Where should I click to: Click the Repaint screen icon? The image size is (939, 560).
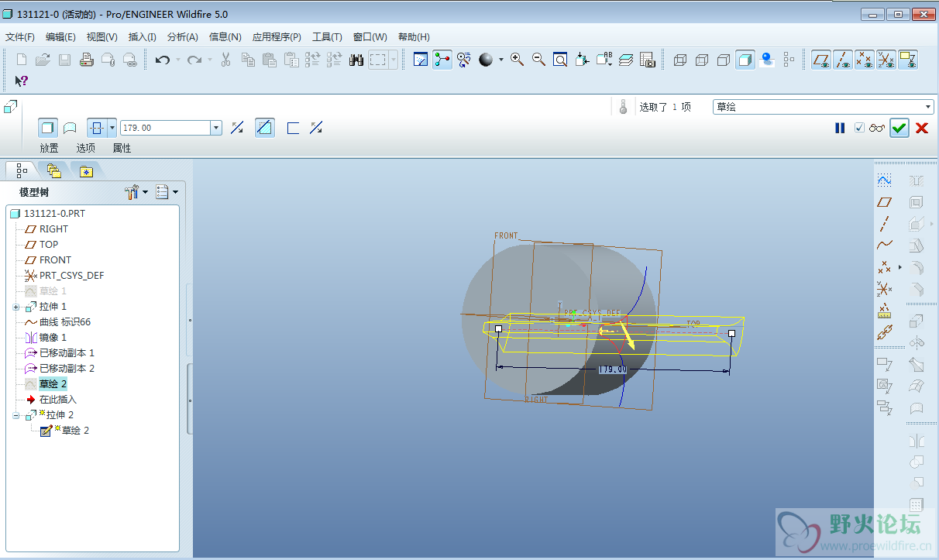coord(421,60)
